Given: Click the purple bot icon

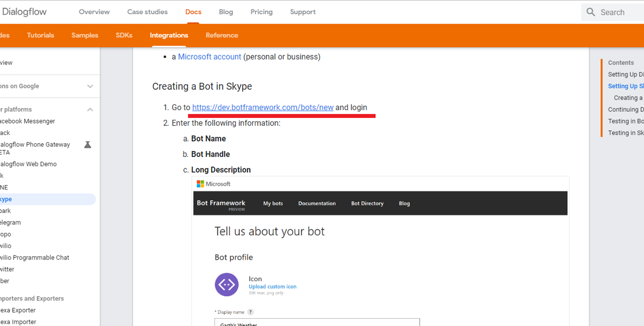Looking at the screenshot, I should pos(227,285).
